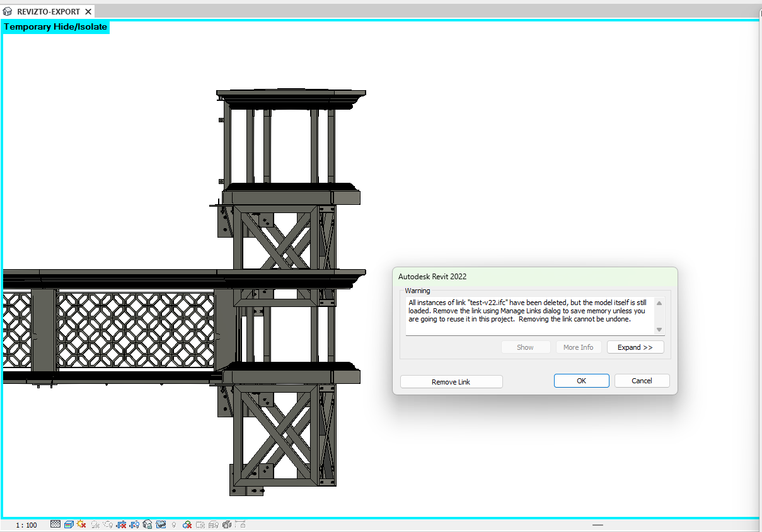762x532 pixels.
Task: Click the Temporary Hide/Isolate banner label
Action: pos(55,27)
